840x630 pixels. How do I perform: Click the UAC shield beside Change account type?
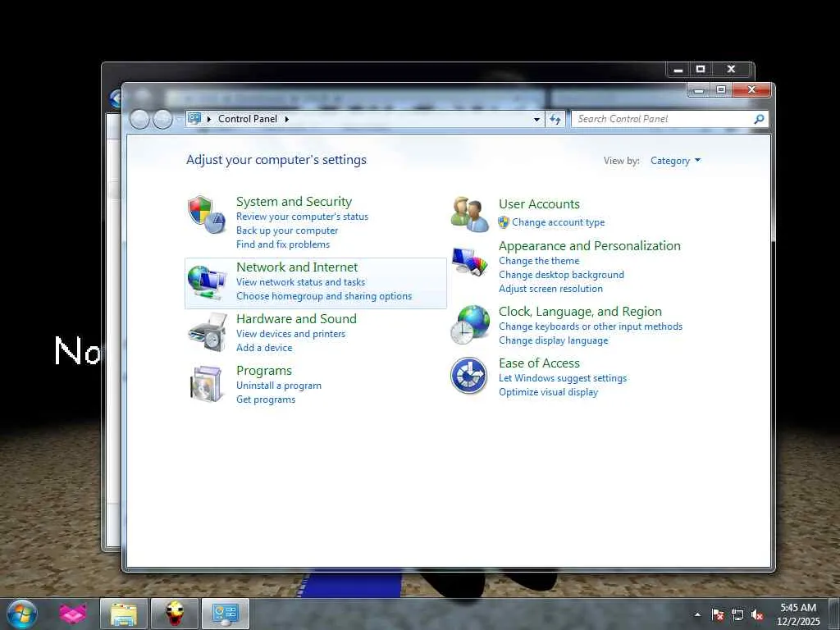point(503,221)
